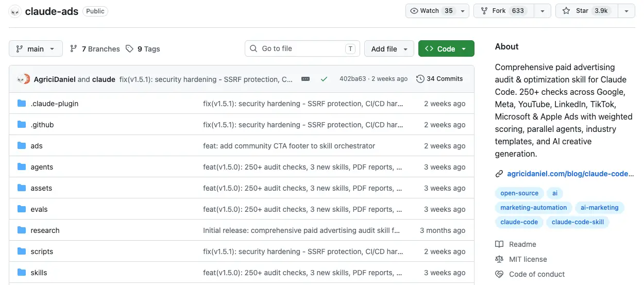Click folder icon next to evals
The height and width of the screenshot is (285, 644).
22,209
